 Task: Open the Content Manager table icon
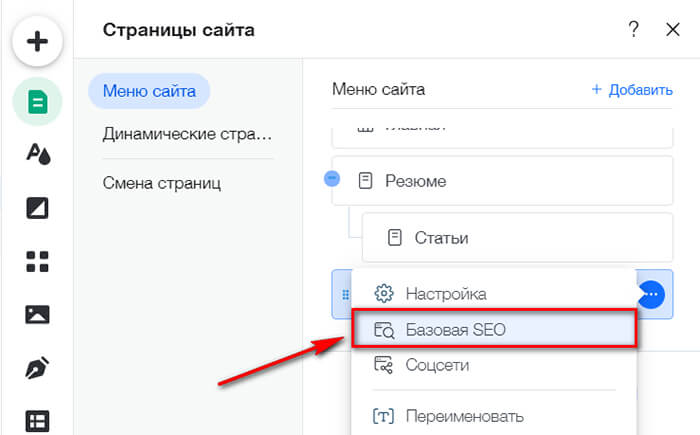coord(37,421)
